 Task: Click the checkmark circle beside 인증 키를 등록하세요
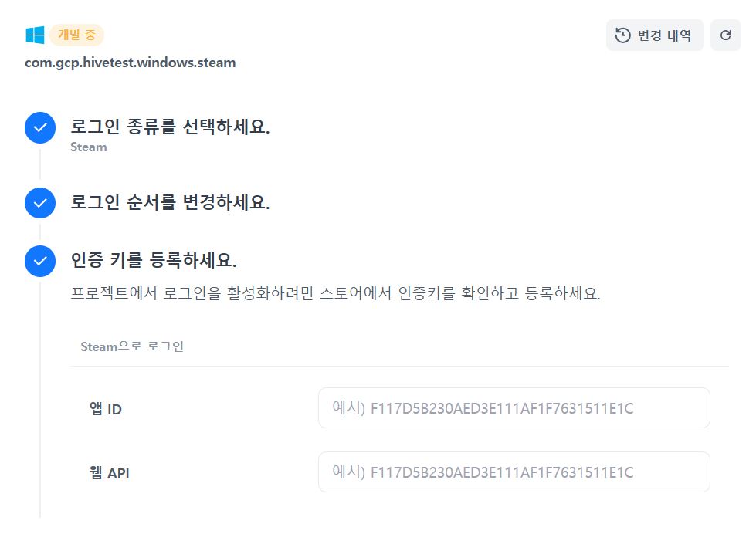pyautogui.click(x=40, y=261)
